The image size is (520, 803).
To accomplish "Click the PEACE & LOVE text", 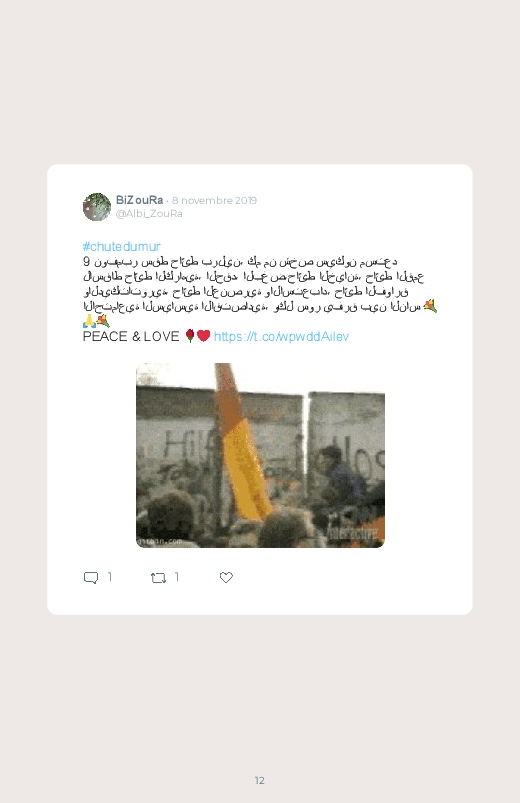I will (131, 336).
